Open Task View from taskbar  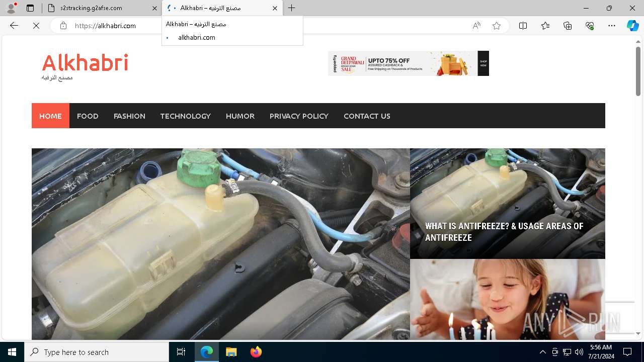pyautogui.click(x=181, y=352)
